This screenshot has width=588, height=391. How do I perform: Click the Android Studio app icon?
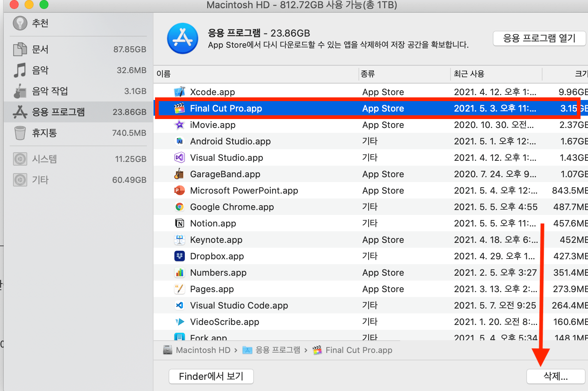click(180, 141)
